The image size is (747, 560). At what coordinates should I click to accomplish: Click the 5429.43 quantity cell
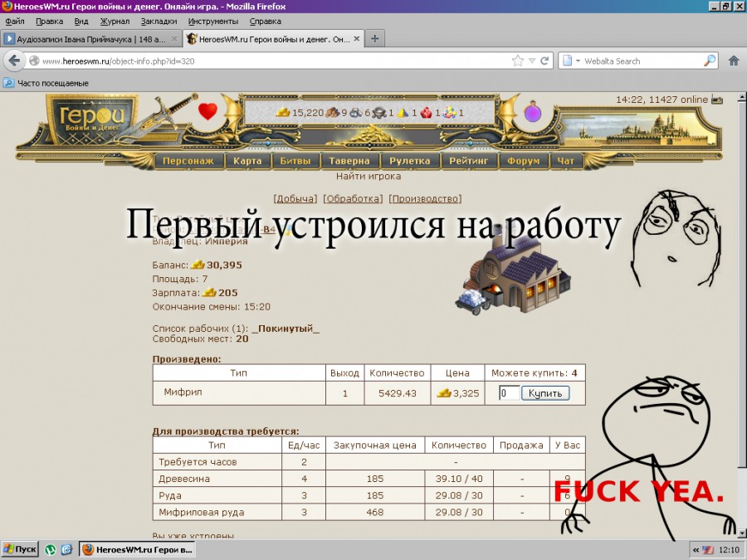tap(398, 393)
